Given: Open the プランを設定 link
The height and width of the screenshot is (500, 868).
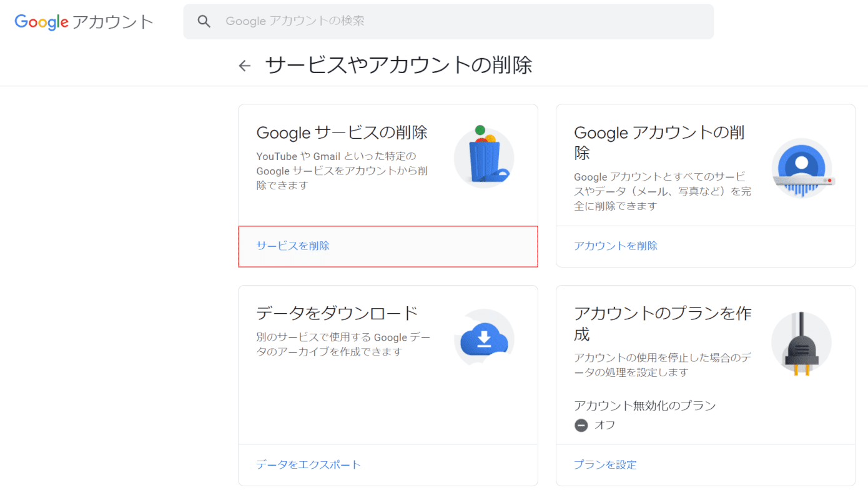Looking at the screenshot, I should [x=605, y=464].
